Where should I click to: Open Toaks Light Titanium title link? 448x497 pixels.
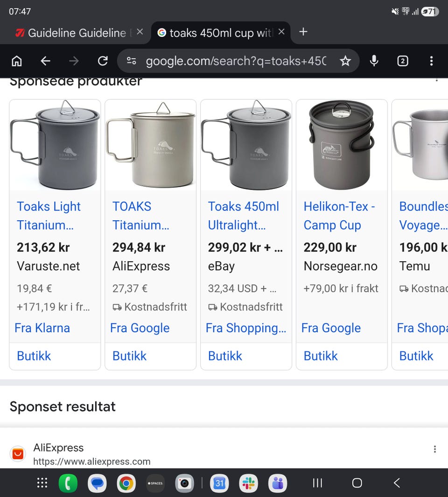pyautogui.click(x=49, y=216)
